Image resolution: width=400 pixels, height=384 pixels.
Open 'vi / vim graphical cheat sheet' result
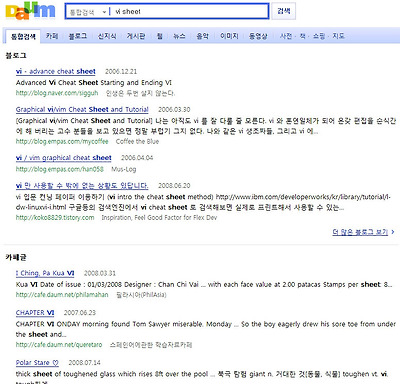(63, 158)
